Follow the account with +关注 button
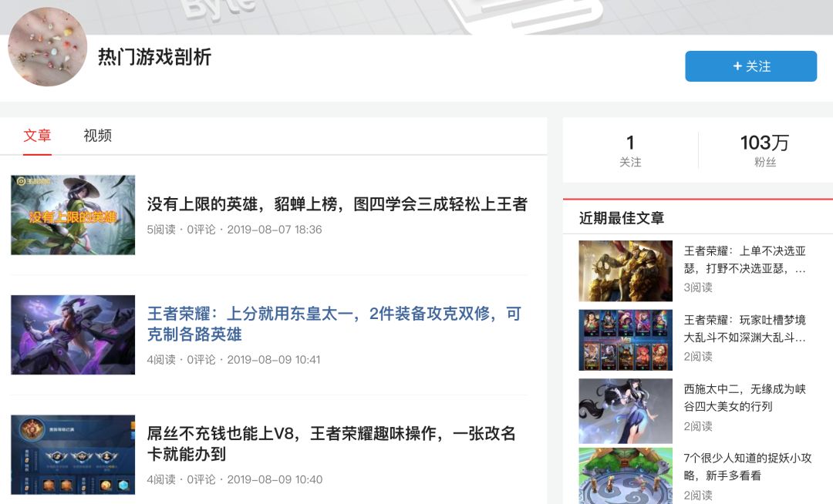Viewport: 833px width, 504px height. point(750,66)
